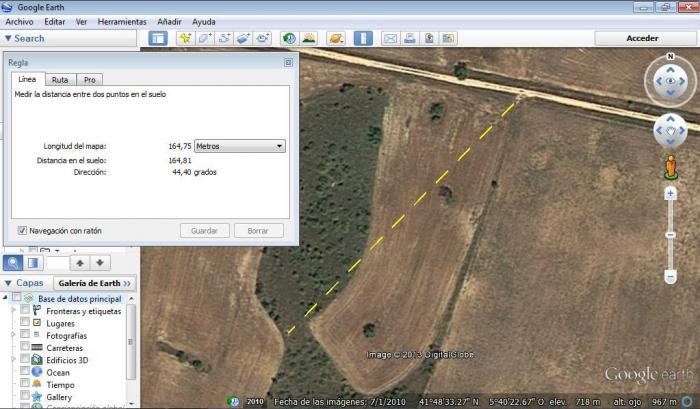Open the Añadir menu

tap(169, 21)
